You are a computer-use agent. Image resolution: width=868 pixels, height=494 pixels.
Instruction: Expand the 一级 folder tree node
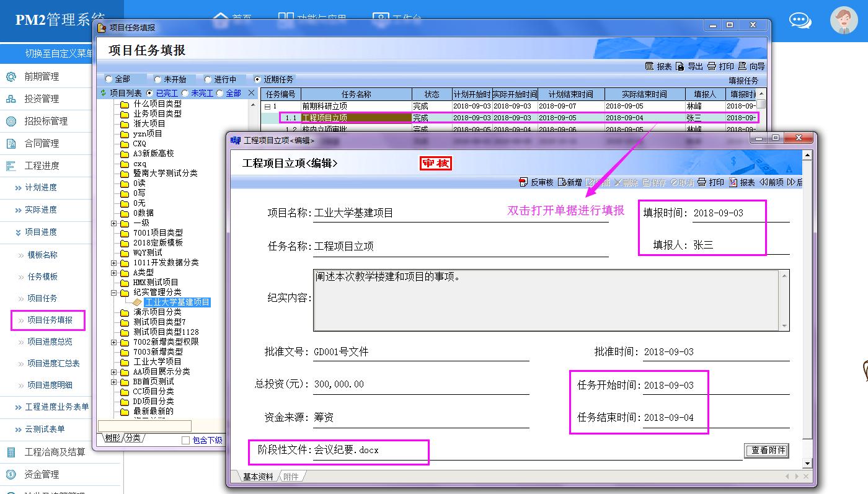tap(114, 223)
